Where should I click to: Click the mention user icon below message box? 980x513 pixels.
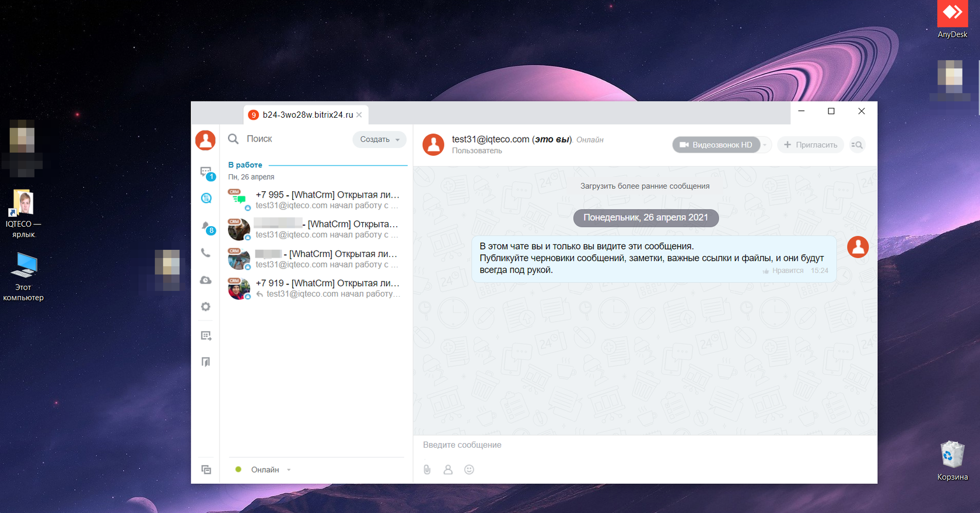pyautogui.click(x=448, y=469)
